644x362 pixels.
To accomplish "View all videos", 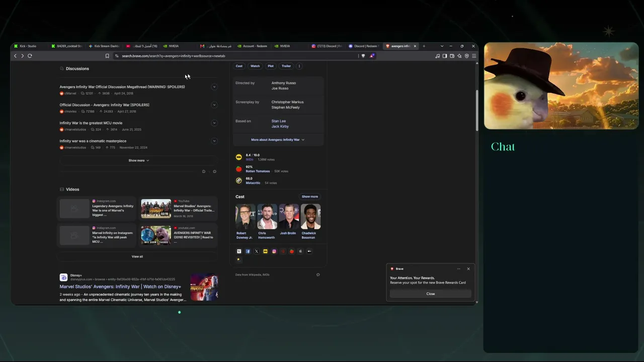I will click(137, 256).
